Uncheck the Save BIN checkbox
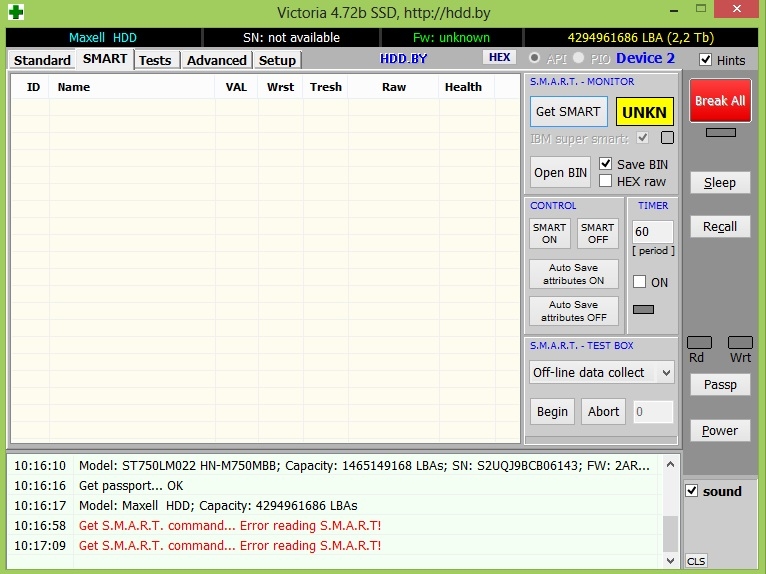The height and width of the screenshot is (574, 766). (x=605, y=164)
